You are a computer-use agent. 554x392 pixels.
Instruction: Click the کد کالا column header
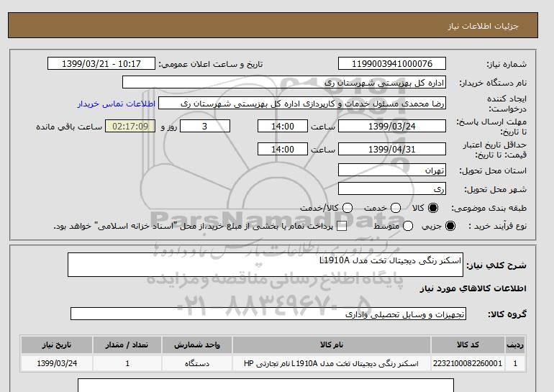point(468,345)
